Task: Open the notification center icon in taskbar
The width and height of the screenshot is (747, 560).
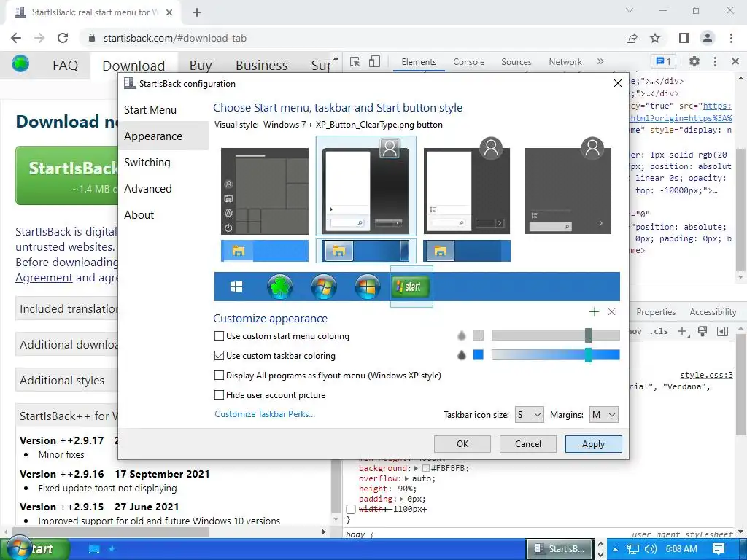Action: [x=719, y=549]
